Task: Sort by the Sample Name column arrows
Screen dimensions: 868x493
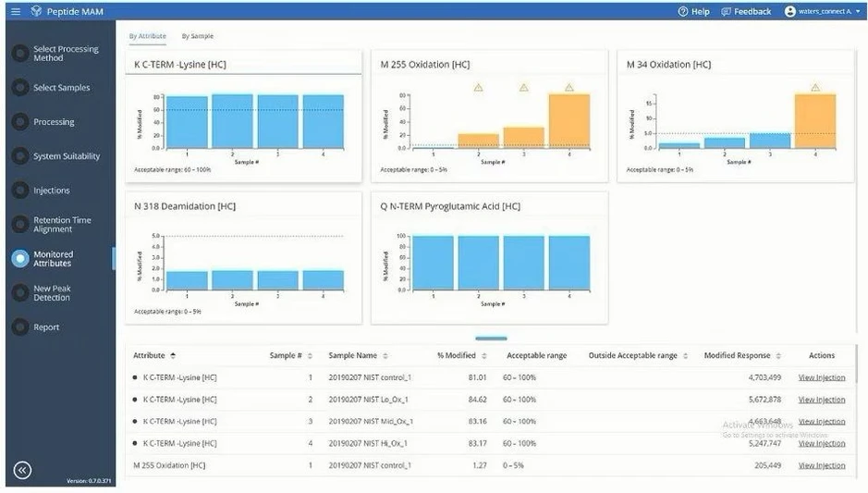Action: point(385,355)
